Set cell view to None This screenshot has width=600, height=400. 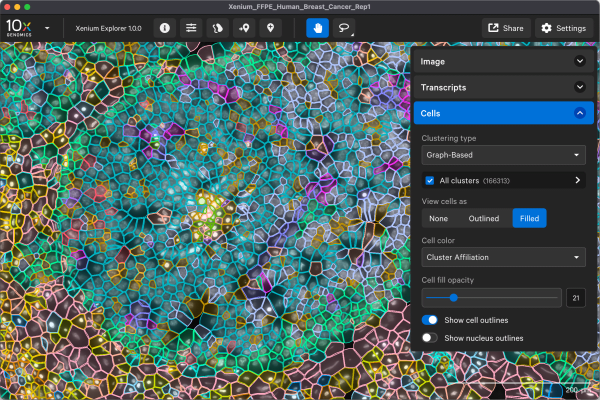[x=438, y=218]
